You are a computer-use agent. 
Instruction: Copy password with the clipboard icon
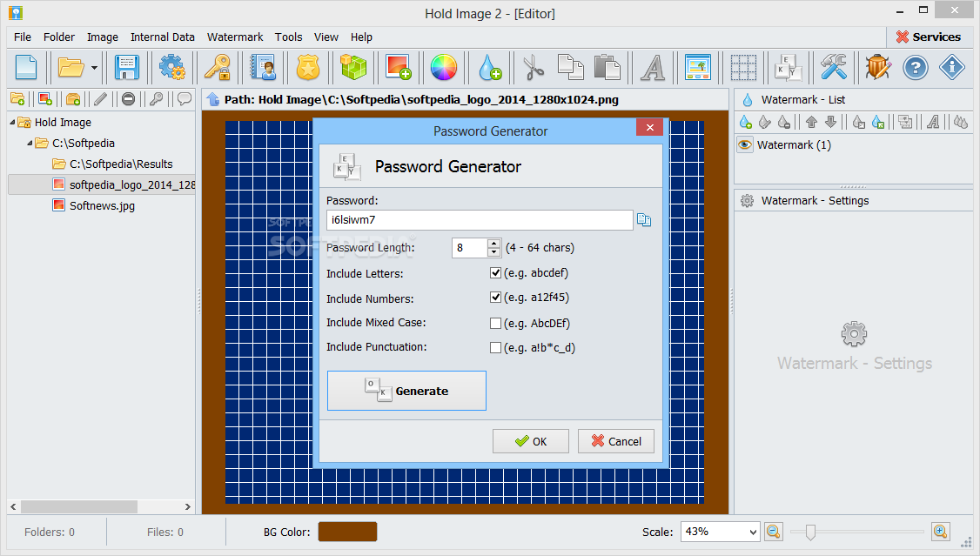[x=644, y=219]
